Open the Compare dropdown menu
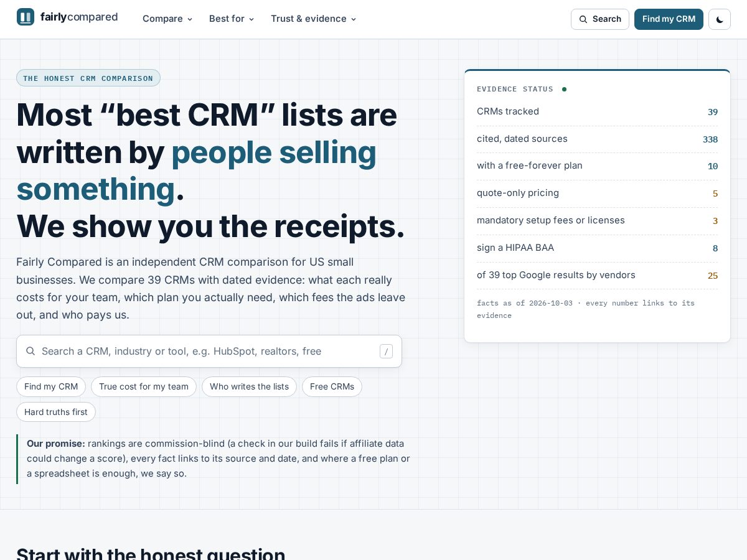Image resolution: width=747 pixels, height=560 pixels. coord(167,19)
